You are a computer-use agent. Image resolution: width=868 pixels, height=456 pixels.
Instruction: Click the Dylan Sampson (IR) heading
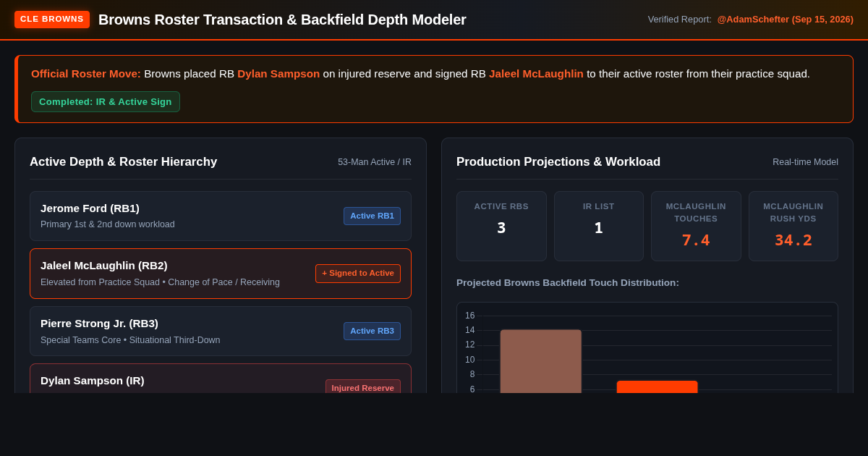coord(93,381)
